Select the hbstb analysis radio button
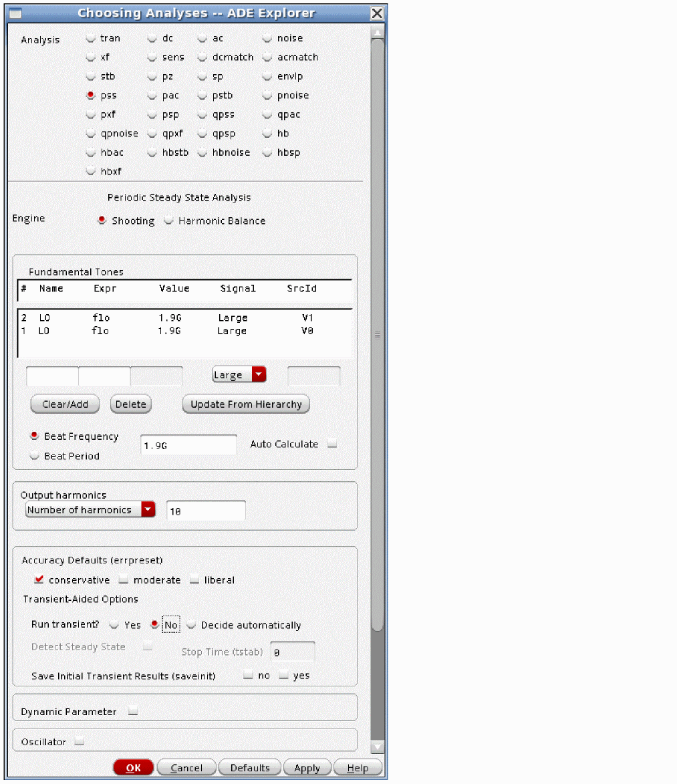The width and height of the screenshot is (677, 784). point(152,152)
